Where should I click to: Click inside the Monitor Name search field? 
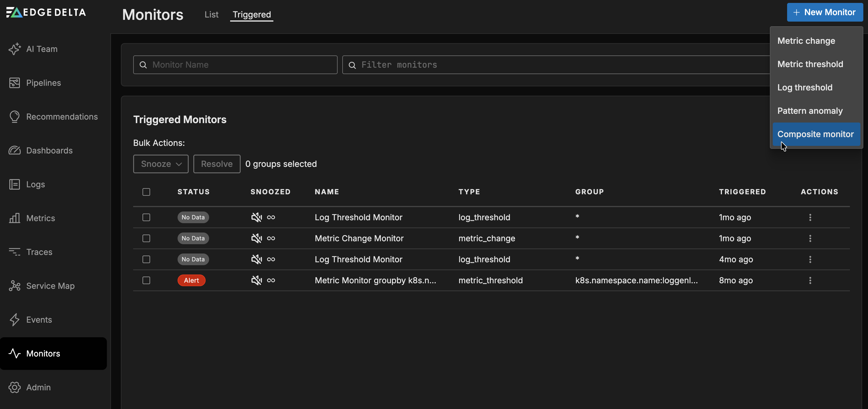click(235, 65)
